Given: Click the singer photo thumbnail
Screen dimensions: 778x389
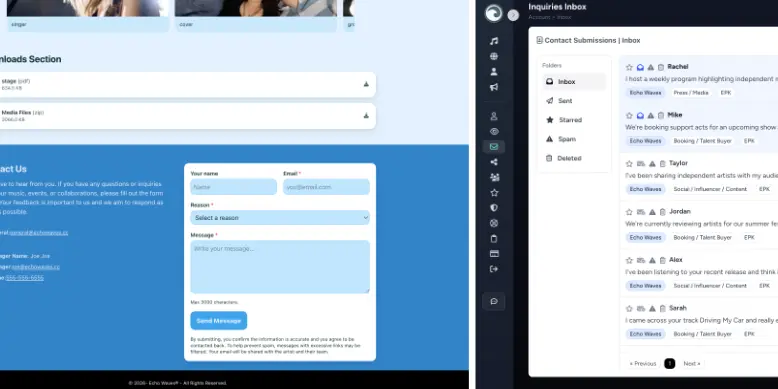Looking at the screenshot, I should click(x=88, y=8).
